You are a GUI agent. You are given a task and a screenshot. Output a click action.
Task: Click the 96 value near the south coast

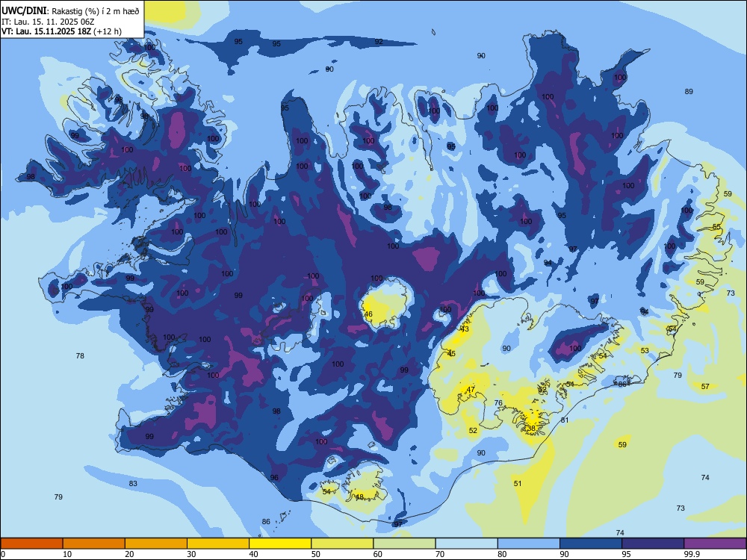pyautogui.click(x=274, y=478)
